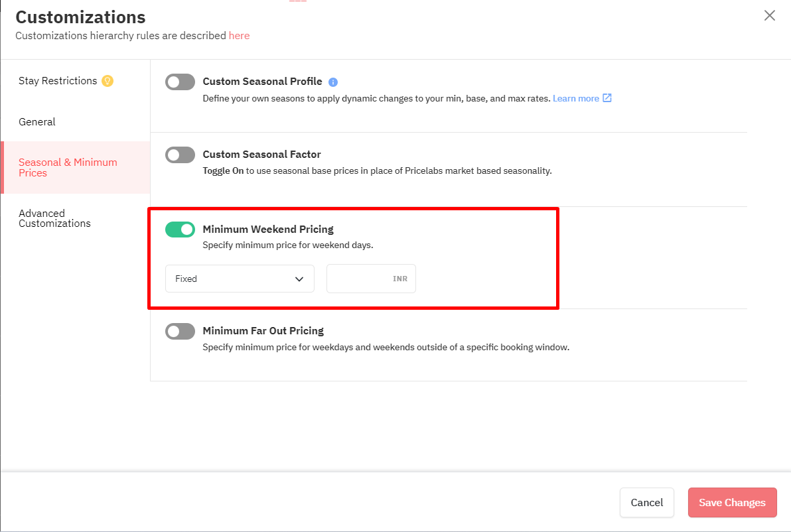
Task: Click the info icon next to Custom Seasonal Profile
Action: (x=333, y=82)
